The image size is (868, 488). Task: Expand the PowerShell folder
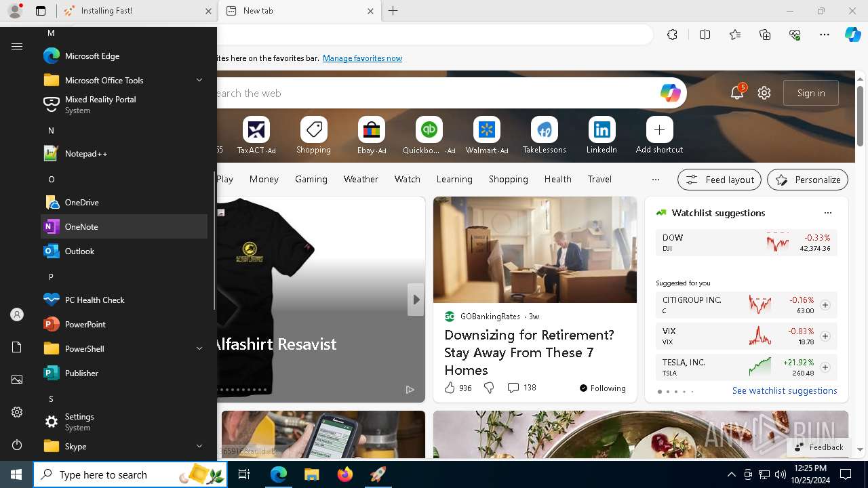(124, 349)
